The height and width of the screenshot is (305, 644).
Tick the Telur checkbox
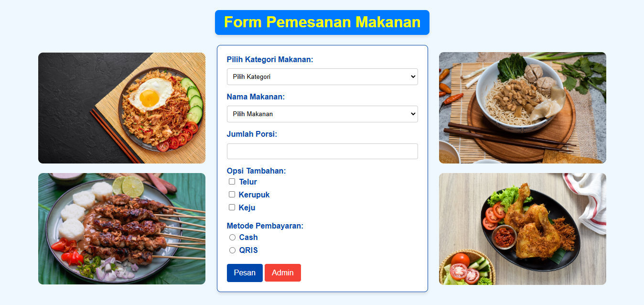(x=232, y=182)
